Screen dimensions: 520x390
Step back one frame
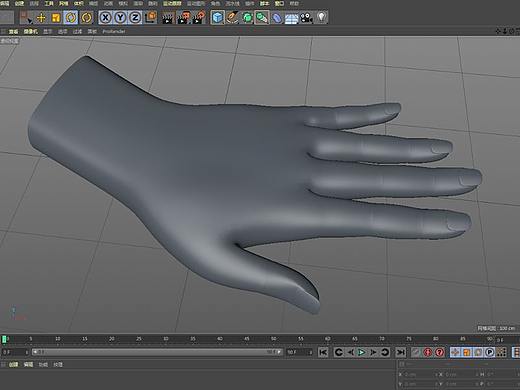350,352
